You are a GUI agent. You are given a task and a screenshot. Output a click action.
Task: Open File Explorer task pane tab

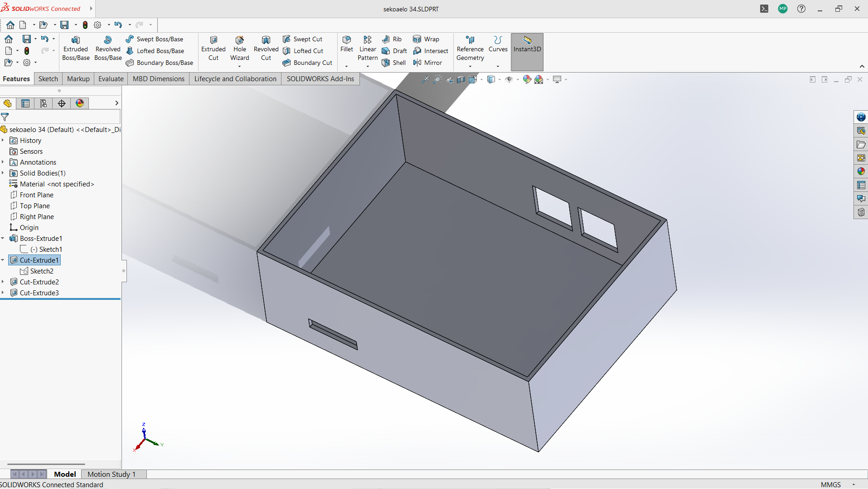pos(861,144)
